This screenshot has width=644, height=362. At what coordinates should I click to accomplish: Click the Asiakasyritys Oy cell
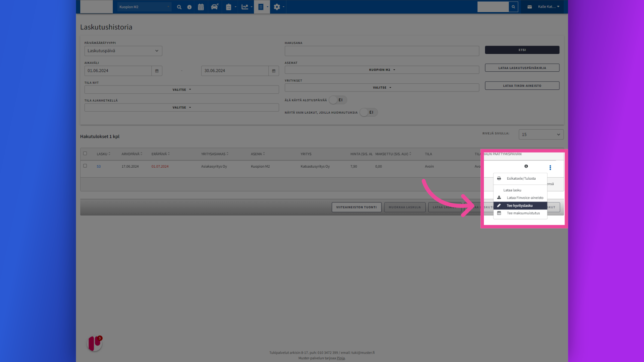[214, 166]
